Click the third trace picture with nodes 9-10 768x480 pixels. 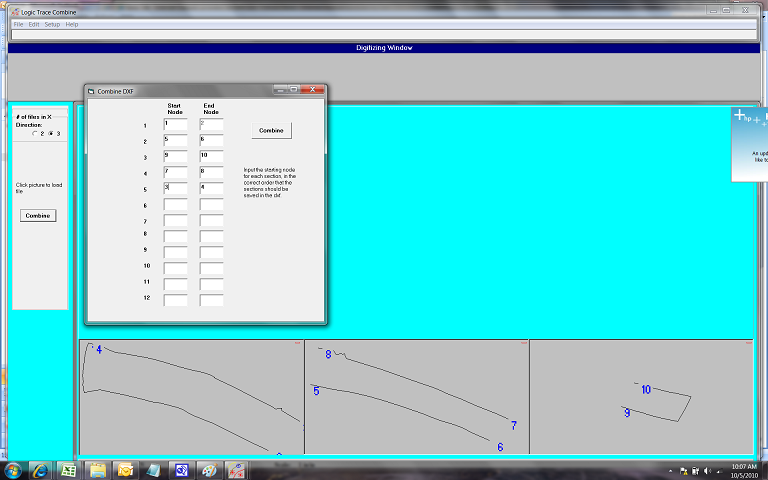641,397
